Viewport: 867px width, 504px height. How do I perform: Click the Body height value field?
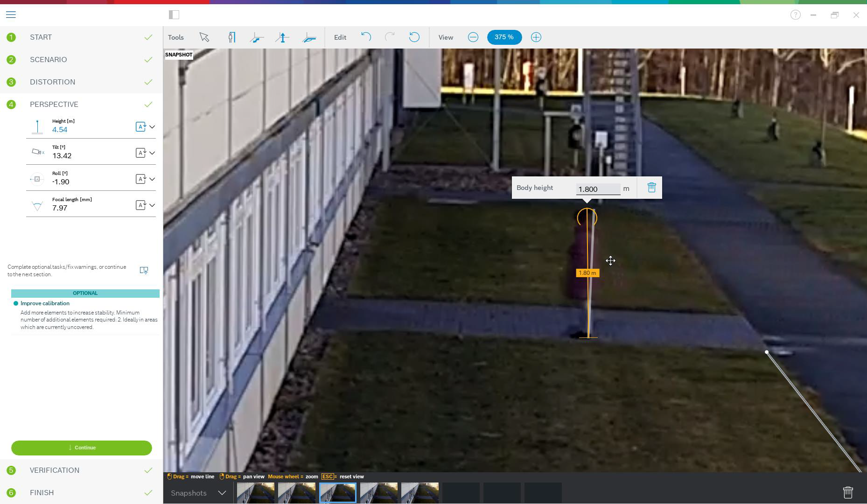tap(598, 189)
